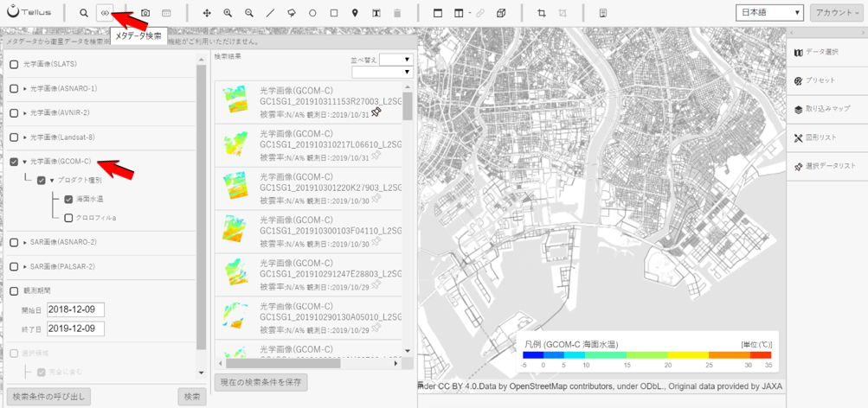The width and height of the screenshot is (868, 408).
Task: Expand the 光学画像(ASNARO-1) tree arrow
Action: [x=25, y=88]
